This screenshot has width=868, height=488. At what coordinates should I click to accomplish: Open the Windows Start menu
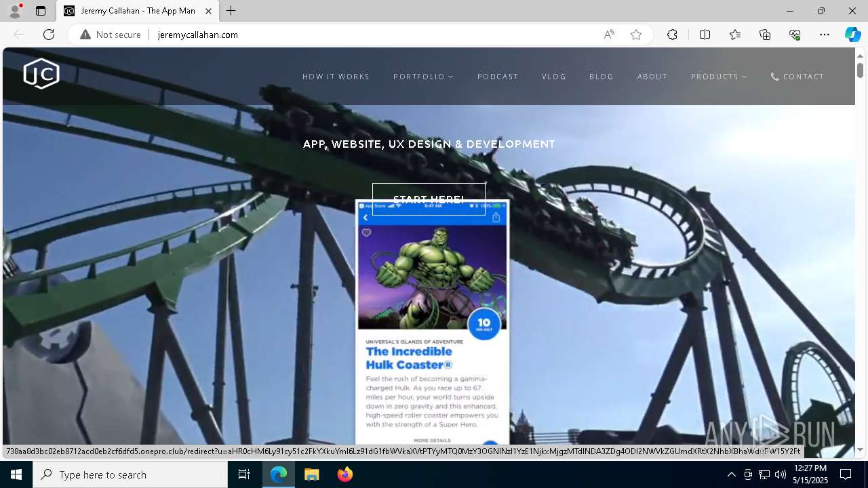16,474
